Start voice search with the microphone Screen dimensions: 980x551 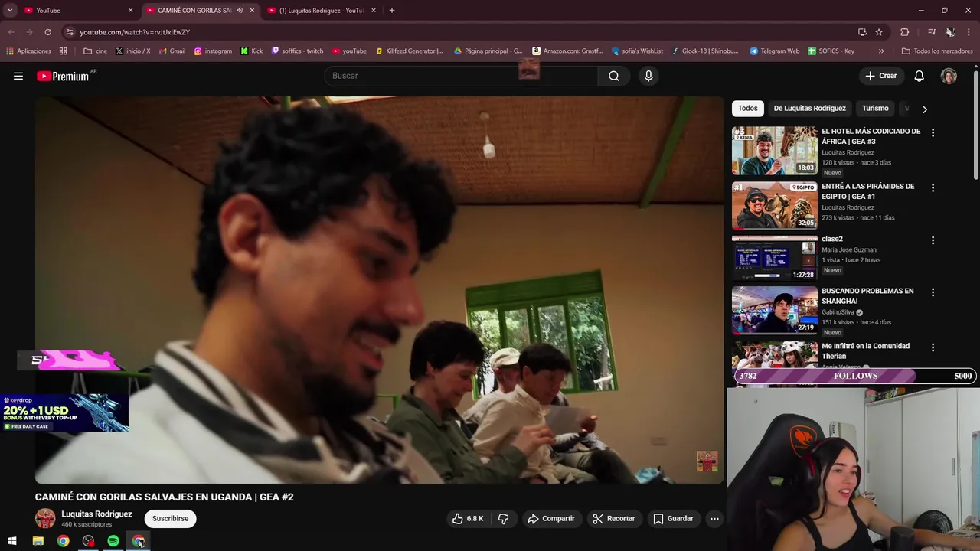coord(648,76)
